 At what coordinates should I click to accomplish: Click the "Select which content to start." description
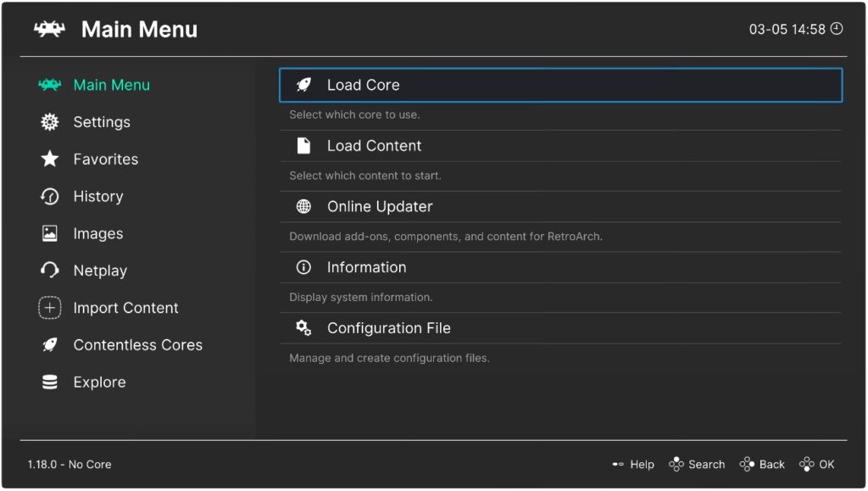click(364, 176)
